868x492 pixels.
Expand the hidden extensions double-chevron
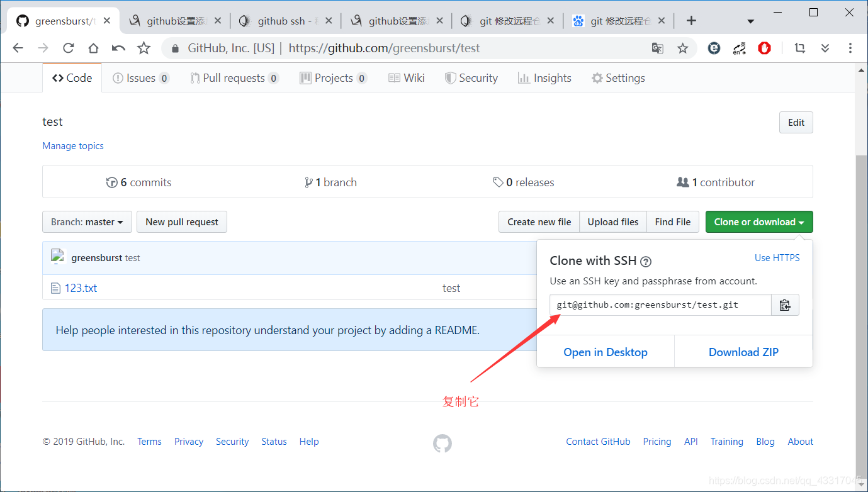825,48
